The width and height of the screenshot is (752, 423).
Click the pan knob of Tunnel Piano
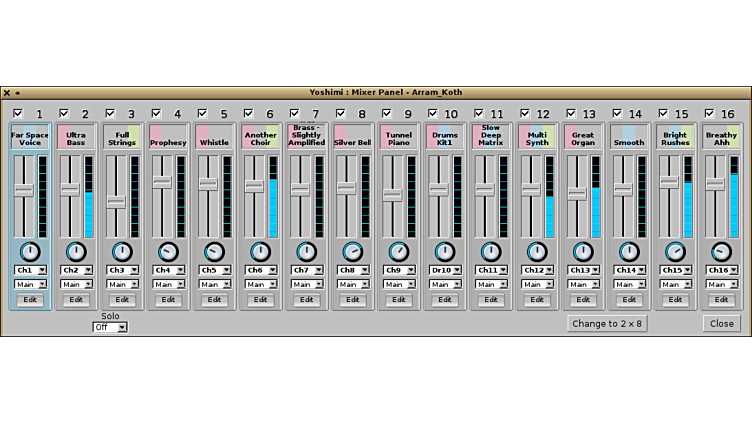[399, 252]
